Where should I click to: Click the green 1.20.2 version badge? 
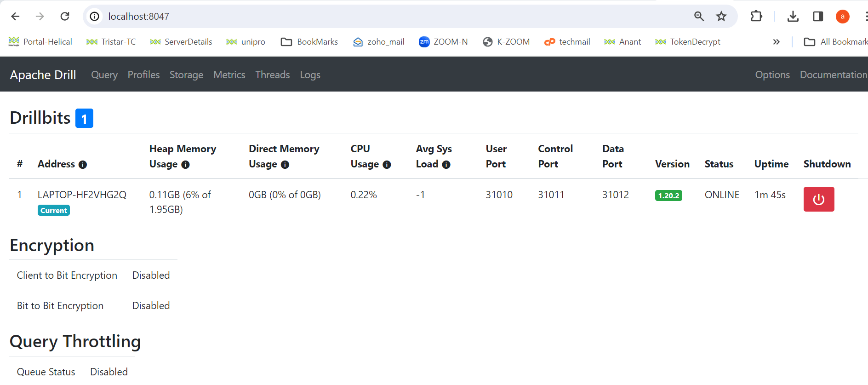click(x=668, y=195)
